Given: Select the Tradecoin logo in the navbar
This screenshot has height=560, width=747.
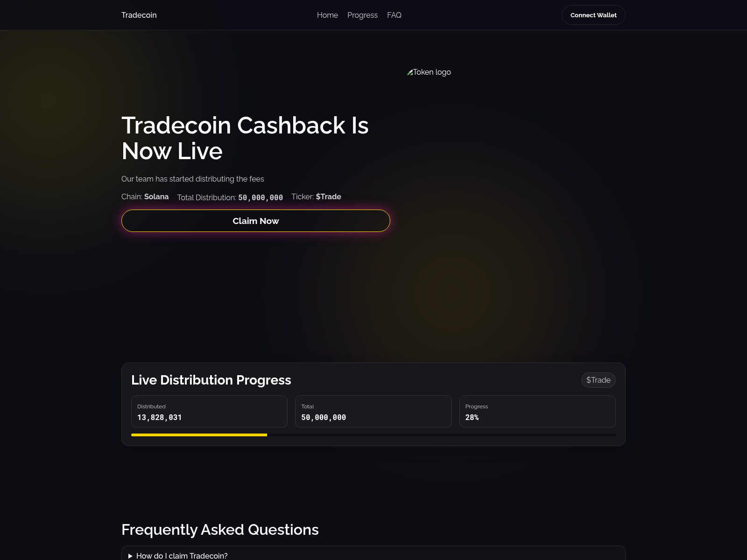Looking at the screenshot, I should (x=139, y=15).
